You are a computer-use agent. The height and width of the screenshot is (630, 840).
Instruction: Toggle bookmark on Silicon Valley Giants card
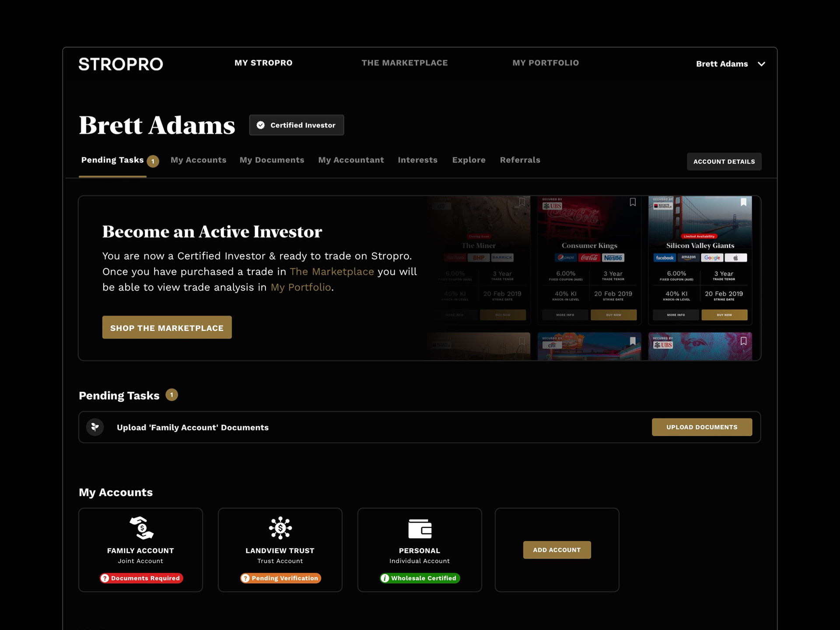pos(743,202)
